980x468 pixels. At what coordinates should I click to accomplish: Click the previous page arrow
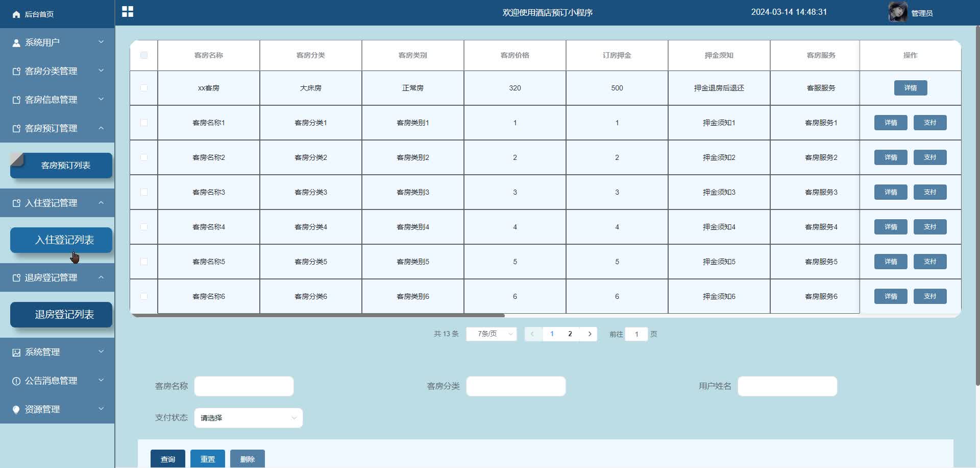click(532, 334)
